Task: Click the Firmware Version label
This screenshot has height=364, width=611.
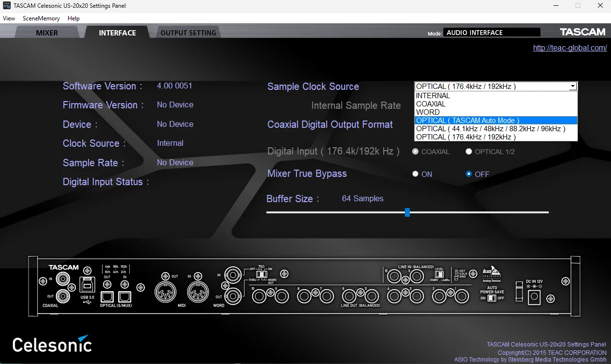Action: [103, 105]
